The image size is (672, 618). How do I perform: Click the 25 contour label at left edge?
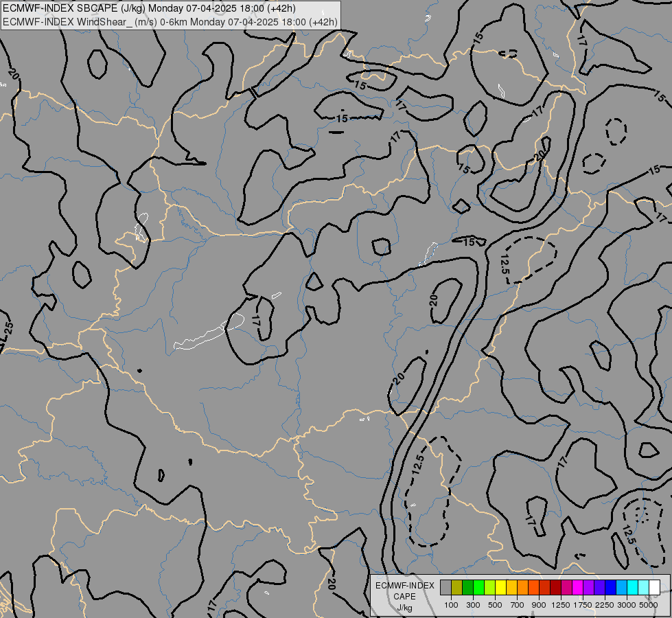tap(8, 328)
